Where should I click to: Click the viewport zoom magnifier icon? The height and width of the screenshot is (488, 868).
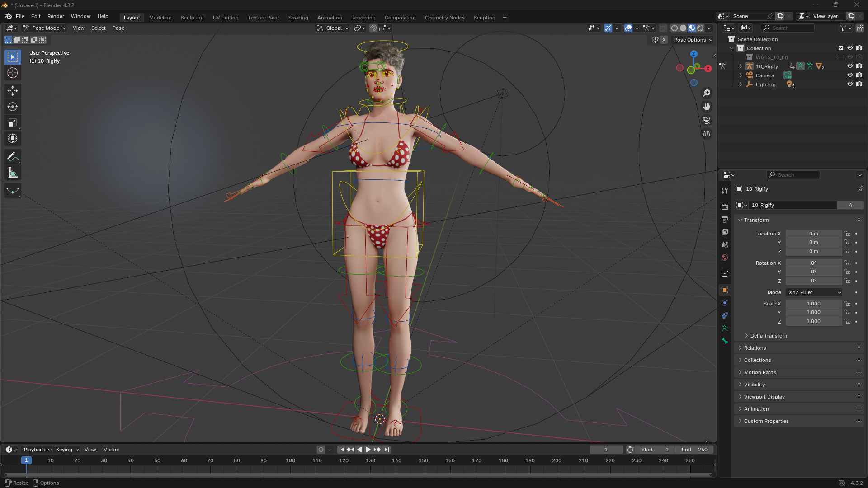707,93
